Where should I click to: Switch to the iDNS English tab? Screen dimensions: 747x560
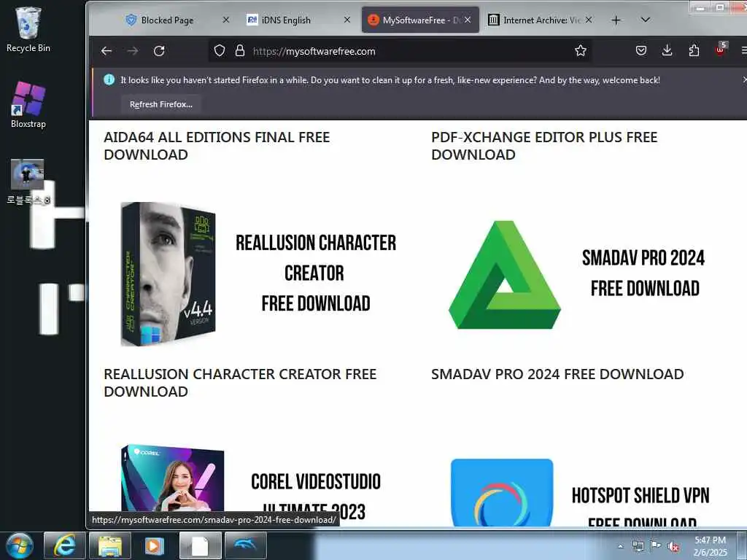[x=286, y=20]
